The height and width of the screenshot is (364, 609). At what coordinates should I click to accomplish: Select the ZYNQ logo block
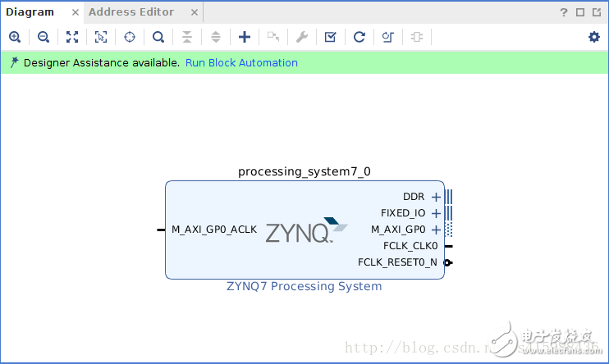coord(306,230)
